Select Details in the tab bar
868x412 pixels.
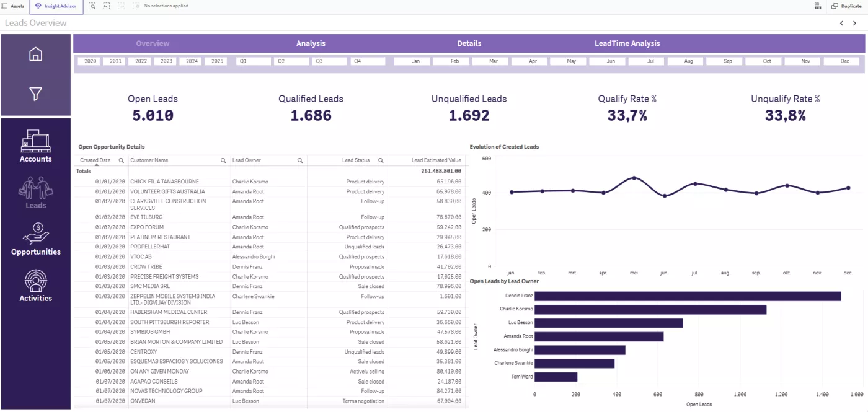(x=469, y=43)
